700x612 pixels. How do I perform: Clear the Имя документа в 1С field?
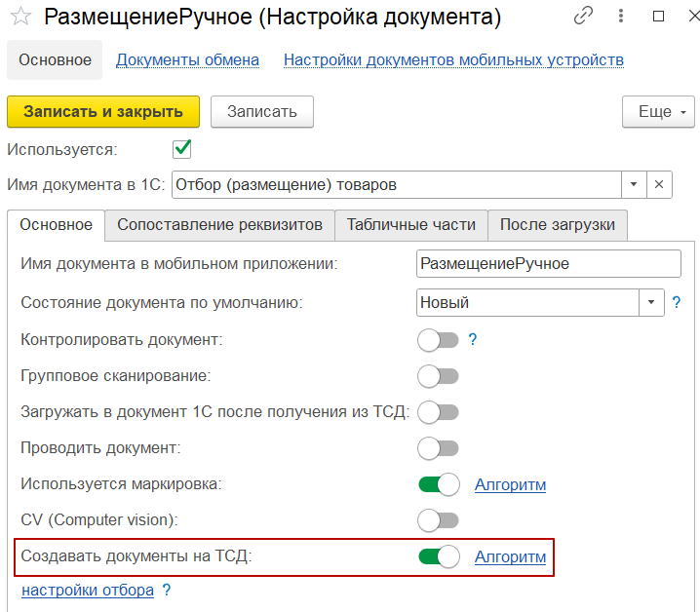(659, 184)
